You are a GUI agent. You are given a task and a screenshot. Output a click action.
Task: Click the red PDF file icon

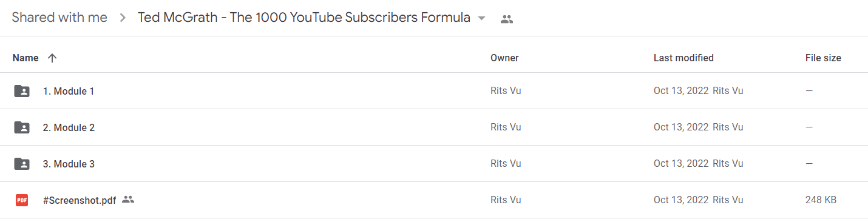[x=22, y=200]
